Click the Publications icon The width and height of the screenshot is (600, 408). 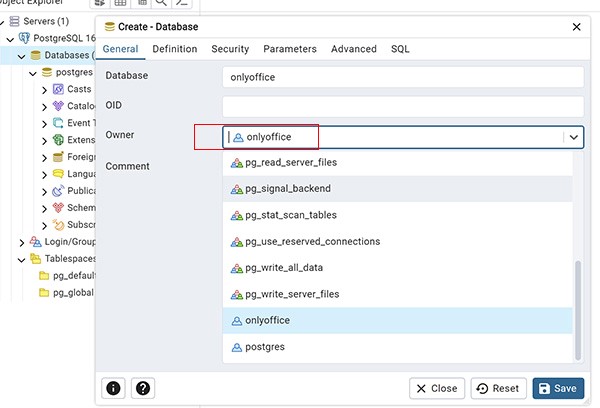58,191
